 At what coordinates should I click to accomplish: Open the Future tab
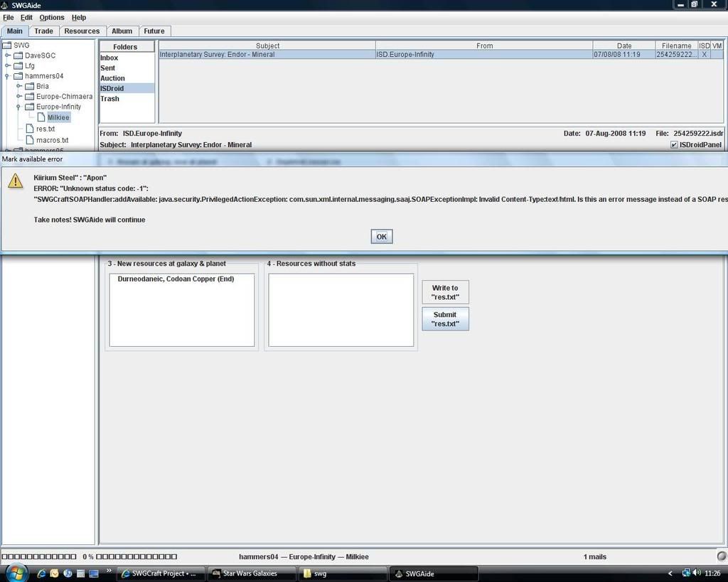(x=154, y=31)
